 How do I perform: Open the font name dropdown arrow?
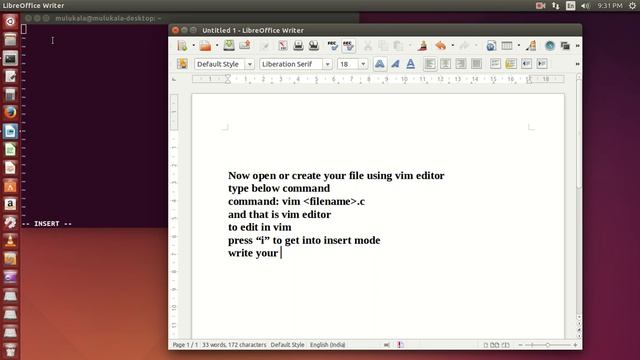(x=327, y=64)
